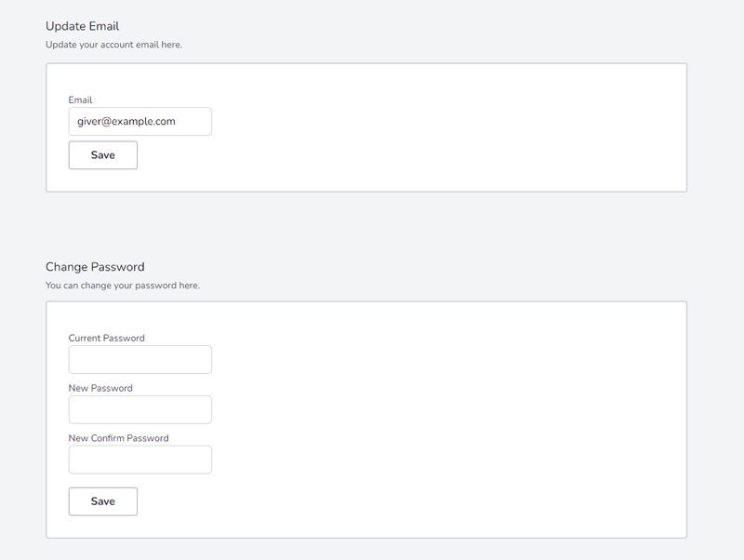
Task: Click empty space after the email address text
Action: (193, 122)
